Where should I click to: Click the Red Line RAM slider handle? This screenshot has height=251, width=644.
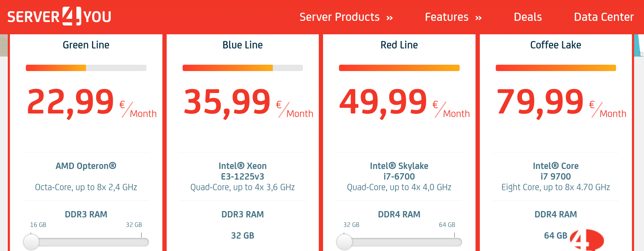tap(344, 242)
